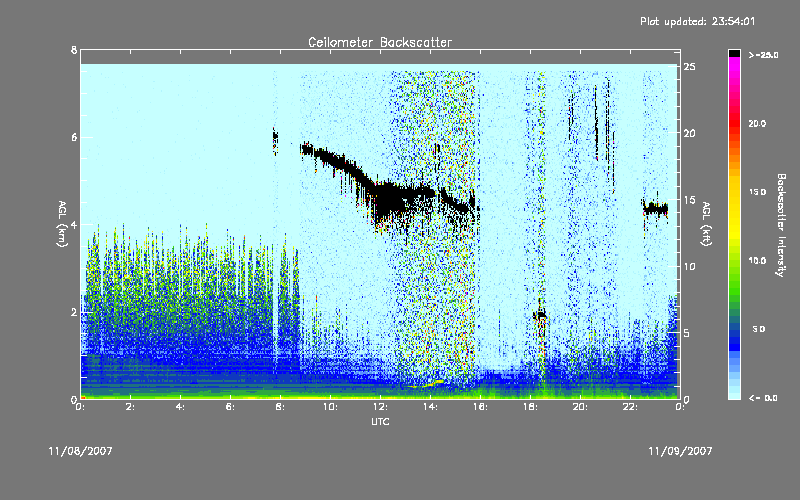Click the "15.0" colorbar tick label
This screenshot has height=500, width=800.
click(x=757, y=192)
